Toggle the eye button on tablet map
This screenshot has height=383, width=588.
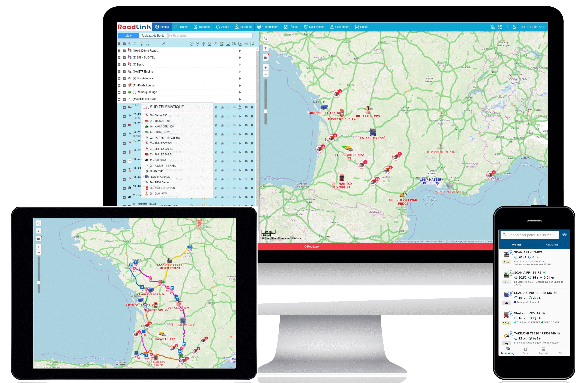(39, 231)
